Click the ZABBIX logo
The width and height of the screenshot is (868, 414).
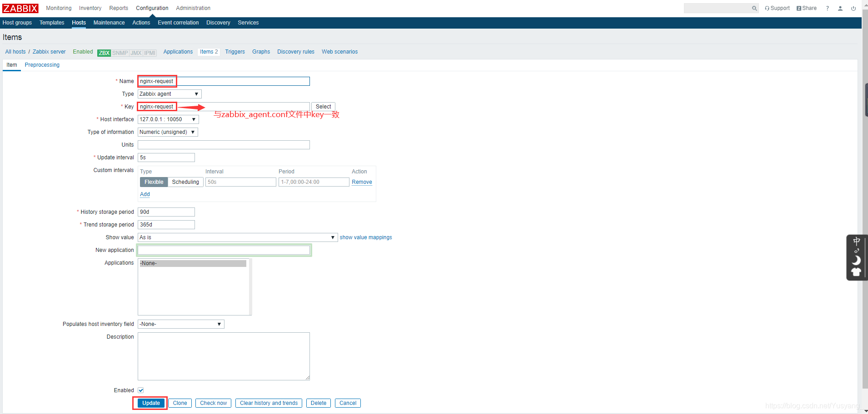click(x=20, y=8)
